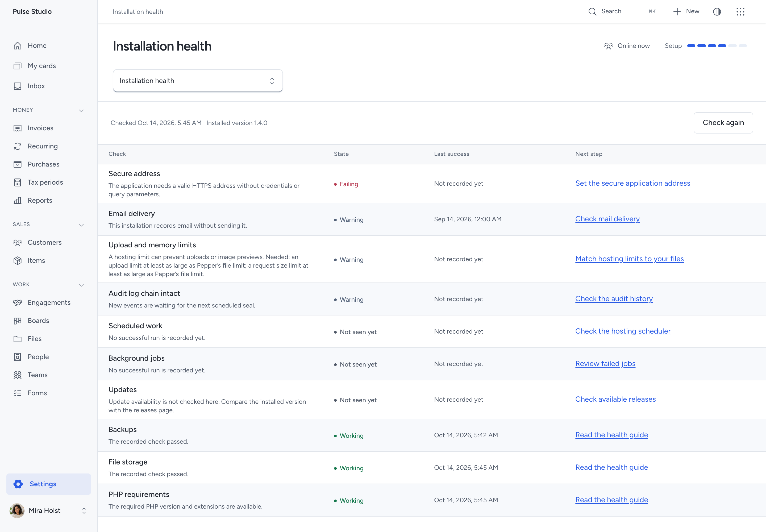The width and height of the screenshot is (766, 532).
Task: Click Mira Holst's avatar photo
Action: click(17, 511)
